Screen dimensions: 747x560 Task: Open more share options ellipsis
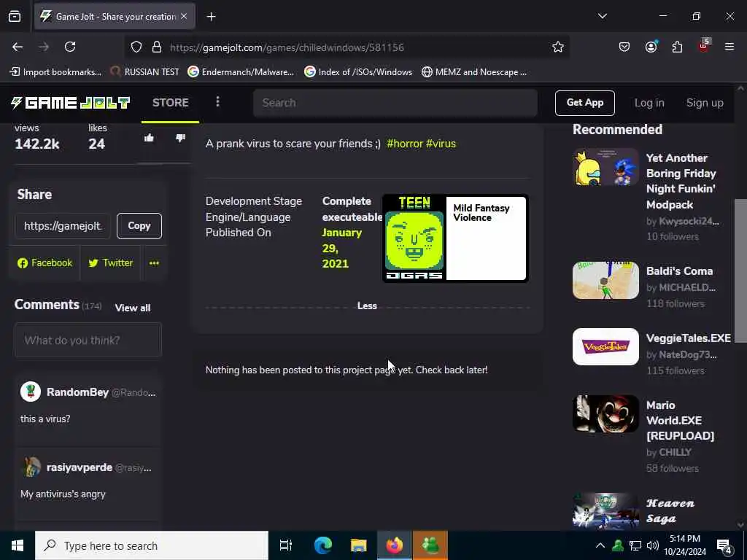point(154,262)
